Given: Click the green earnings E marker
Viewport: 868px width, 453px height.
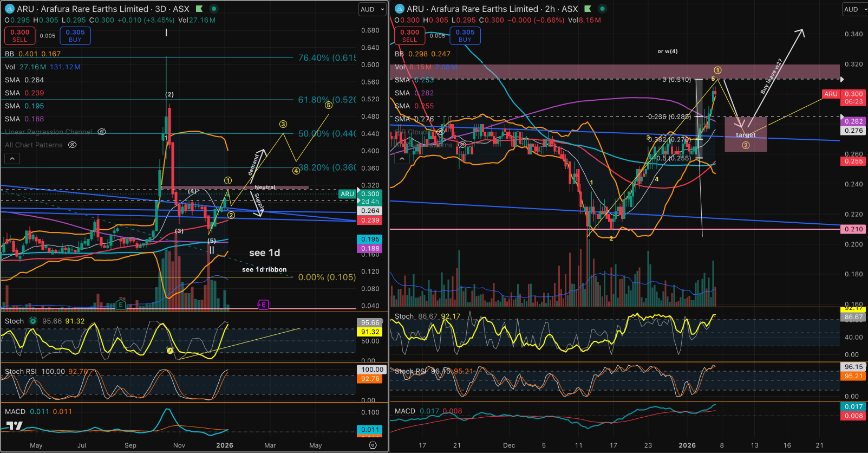Looking at the screenshot, I should [121, 305].
